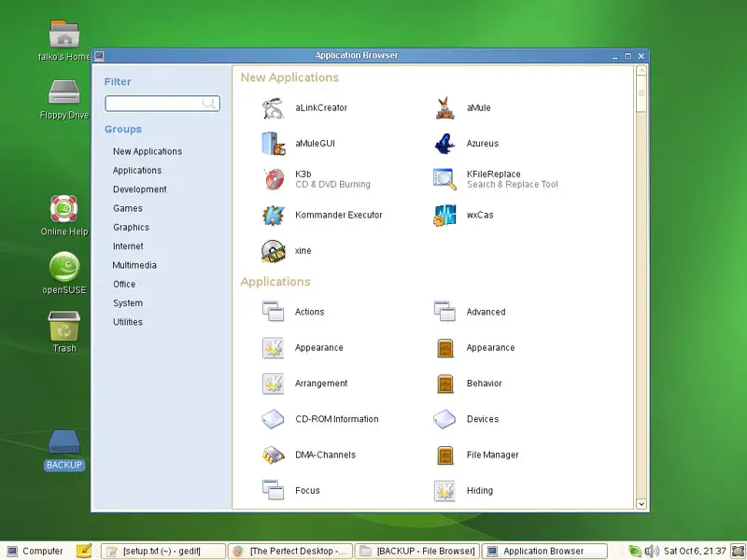Launch xine media player icon

pos(273,251)
